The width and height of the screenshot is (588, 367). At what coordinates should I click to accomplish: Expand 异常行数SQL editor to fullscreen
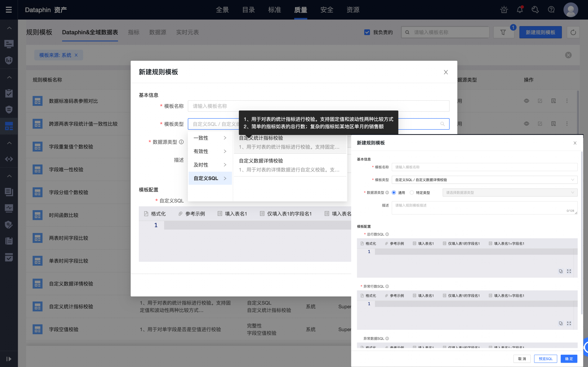point(569,323)
